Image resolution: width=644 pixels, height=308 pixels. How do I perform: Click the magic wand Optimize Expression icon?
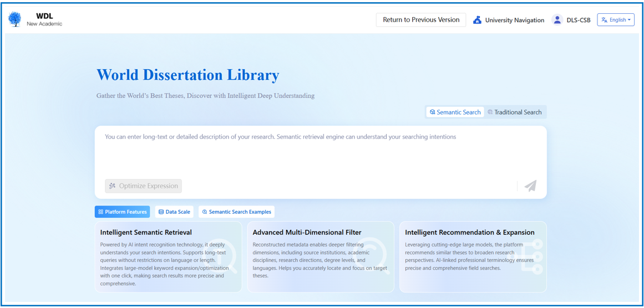(113, 186)
